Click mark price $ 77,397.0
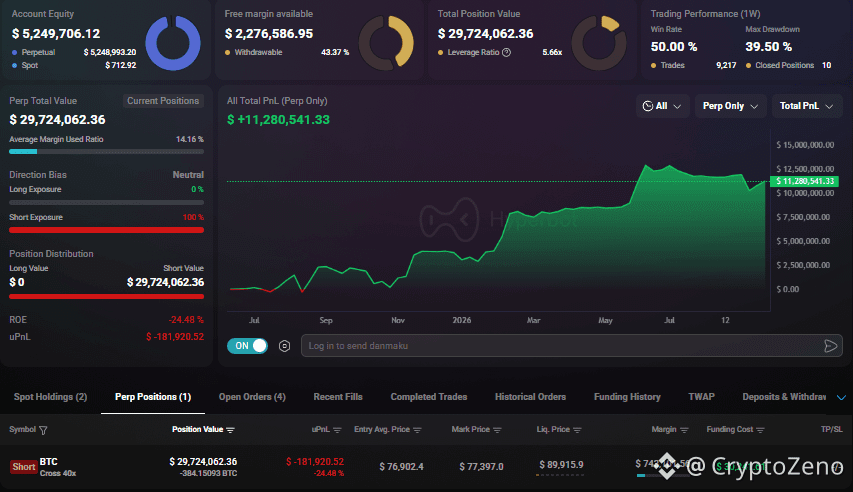 pos(481,466)
